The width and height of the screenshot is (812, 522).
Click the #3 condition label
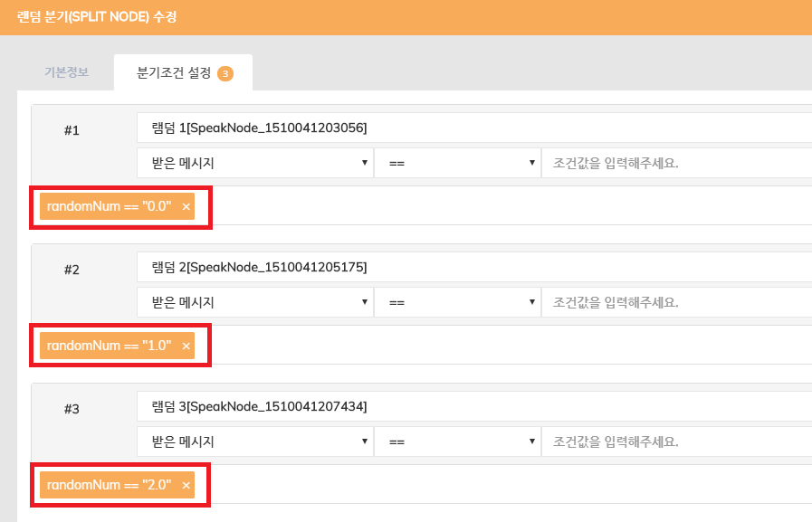coord(72,409)
